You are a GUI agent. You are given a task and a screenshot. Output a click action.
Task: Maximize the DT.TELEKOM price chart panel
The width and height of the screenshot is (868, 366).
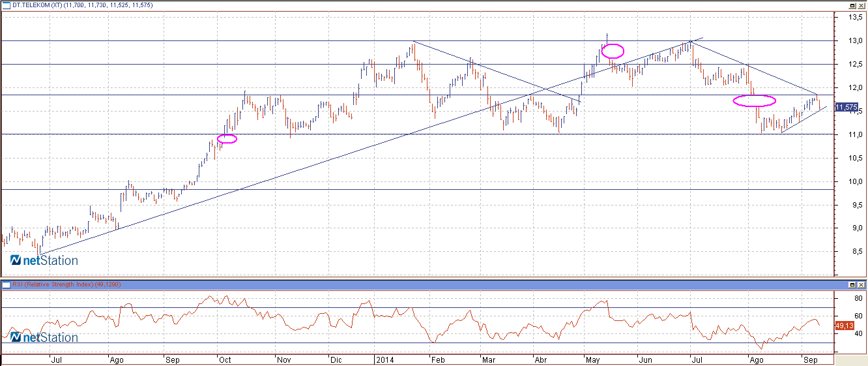(x=852, y=5)
